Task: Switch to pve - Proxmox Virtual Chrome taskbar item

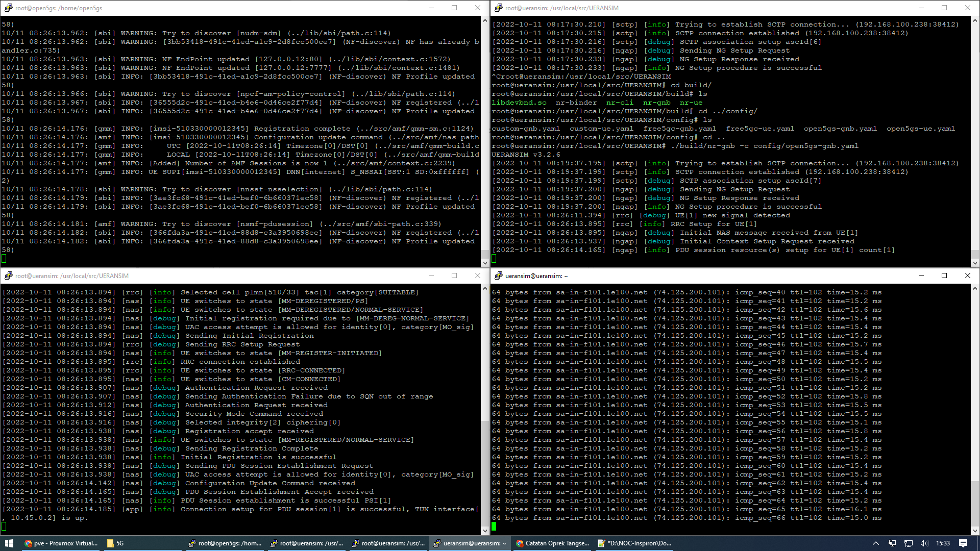Action: (x=61, y=543)
